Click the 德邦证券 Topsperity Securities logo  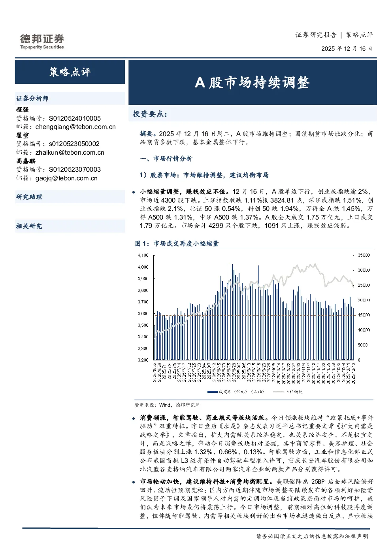pyautogui.click(x=42, y=42)
